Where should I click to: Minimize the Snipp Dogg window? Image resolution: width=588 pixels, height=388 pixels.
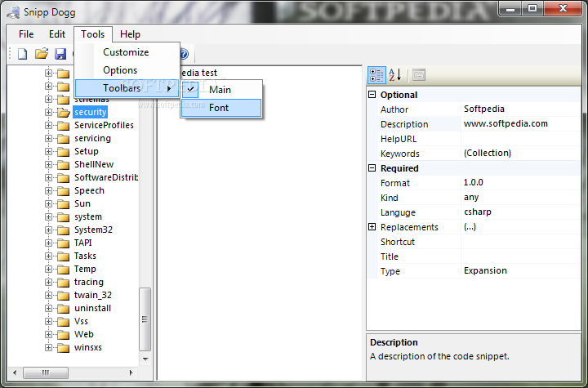coord(510,8)
